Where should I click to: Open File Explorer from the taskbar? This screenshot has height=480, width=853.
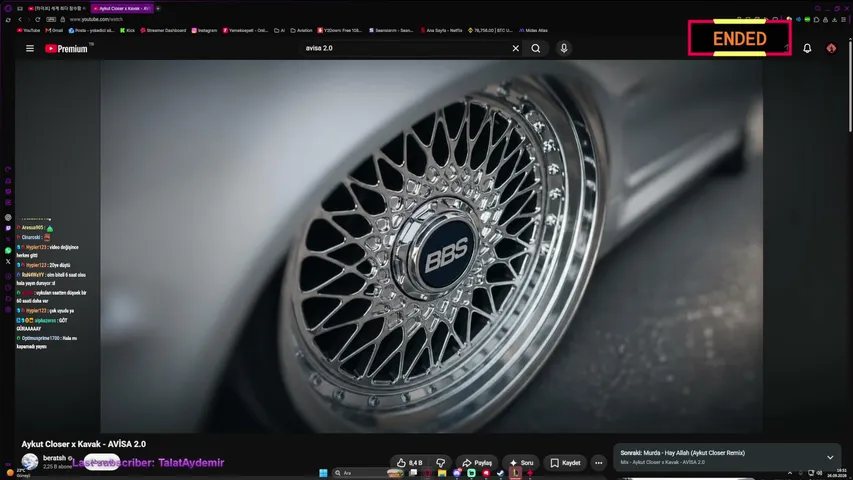[442, 473]
